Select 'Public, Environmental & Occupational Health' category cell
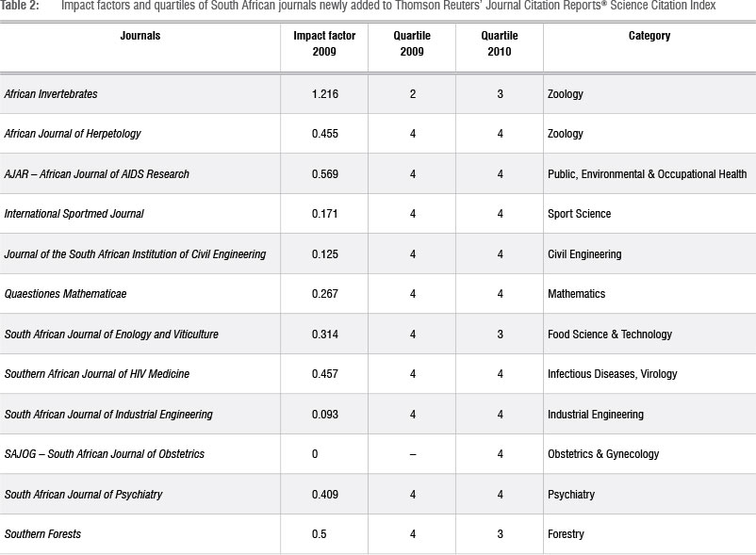 pos(647,174)
